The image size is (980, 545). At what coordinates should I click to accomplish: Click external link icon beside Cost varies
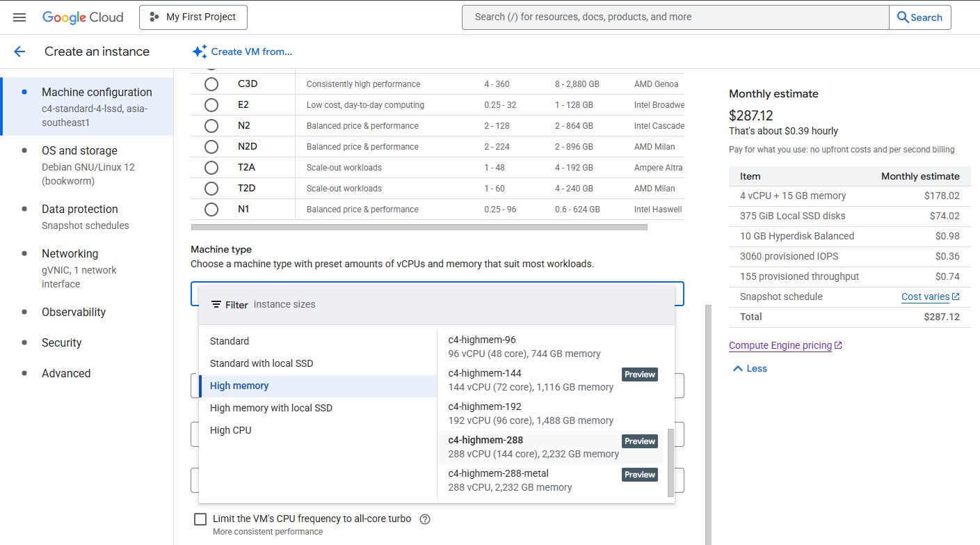pyautogui.click(x=956, y=297)
